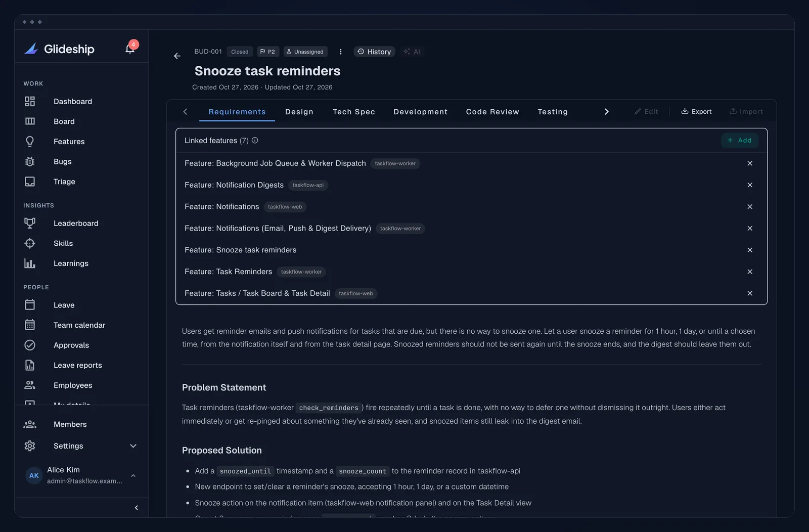Click the Bugs beetle icon

coord(30,162)
